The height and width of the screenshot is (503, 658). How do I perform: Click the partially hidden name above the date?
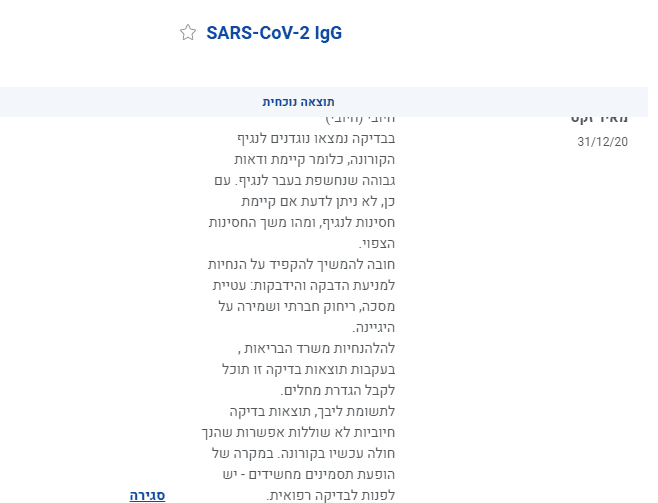[x=603, y=120]
